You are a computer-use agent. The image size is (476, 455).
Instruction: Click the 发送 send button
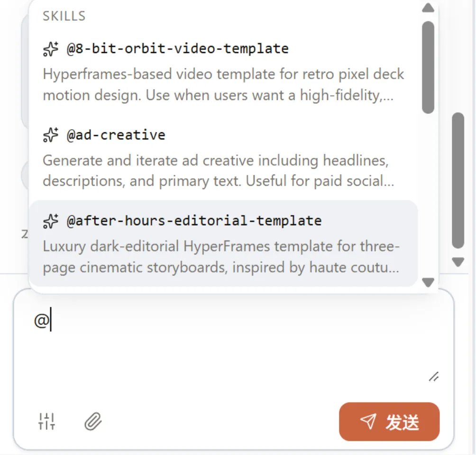[389, 422]
